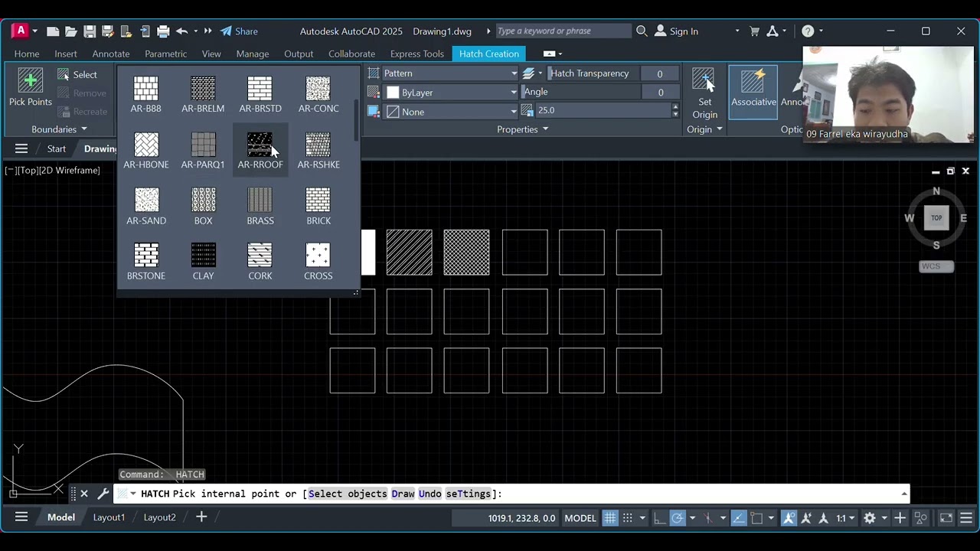This screenshot has height=551, width=980.
Task: Open the annotation scale 1:1 dropdown
Action: (x=845, y=518)
